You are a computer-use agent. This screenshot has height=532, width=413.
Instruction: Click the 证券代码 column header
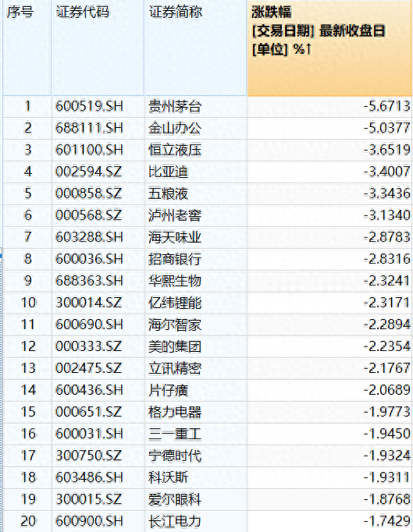pos(98,48)
